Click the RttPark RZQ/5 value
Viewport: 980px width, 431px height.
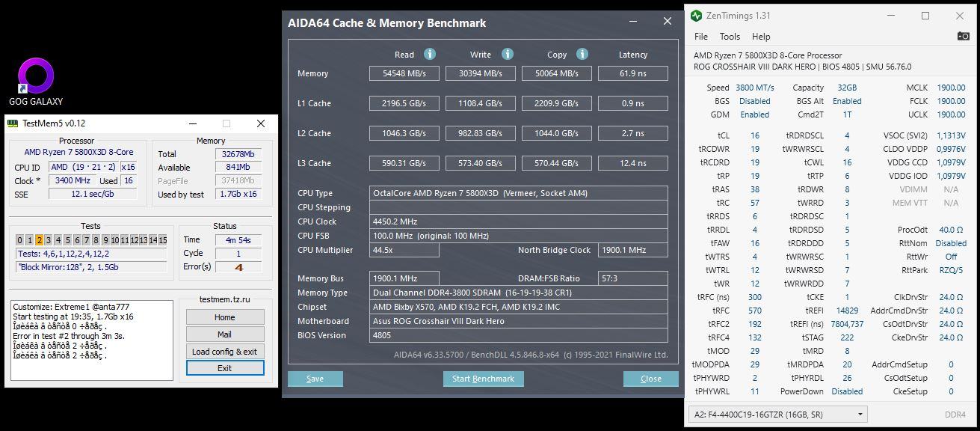tap(951, 270)
